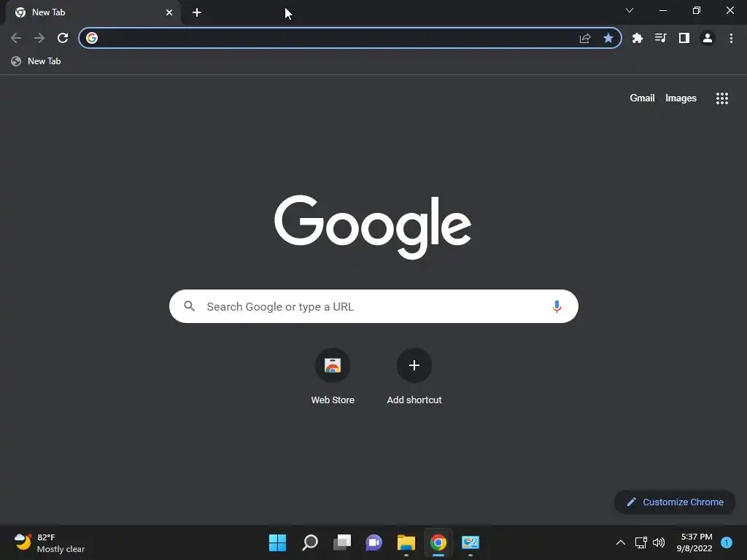
Task: Open the Images link
Action: 681,98
